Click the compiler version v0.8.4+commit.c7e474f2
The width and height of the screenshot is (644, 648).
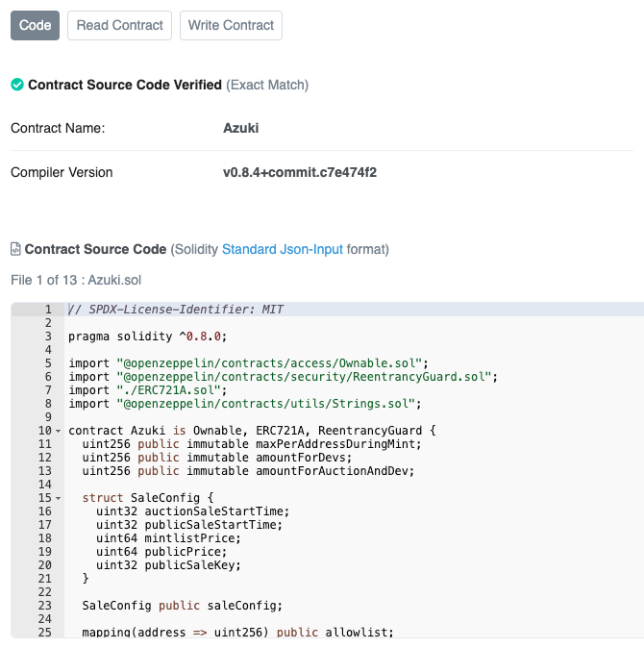tap(300, 172)
